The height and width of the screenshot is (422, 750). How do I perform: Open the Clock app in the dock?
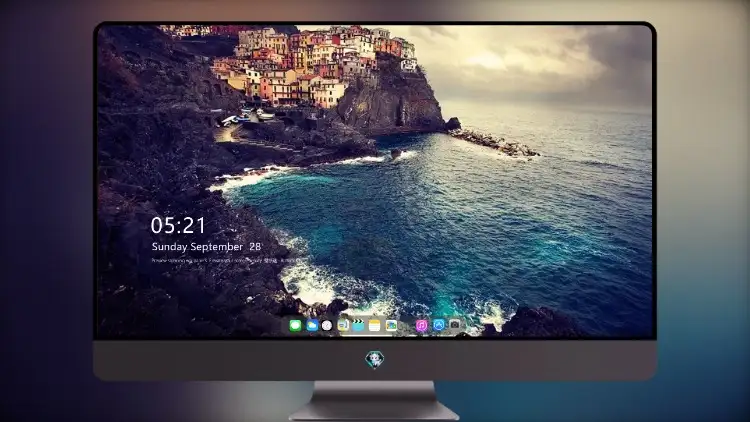coord(327,325)
